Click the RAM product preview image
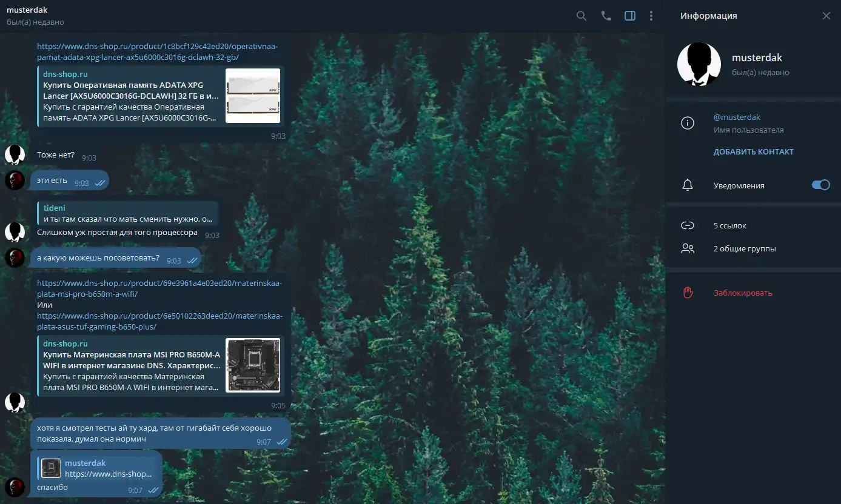 (x=252, y=96)
